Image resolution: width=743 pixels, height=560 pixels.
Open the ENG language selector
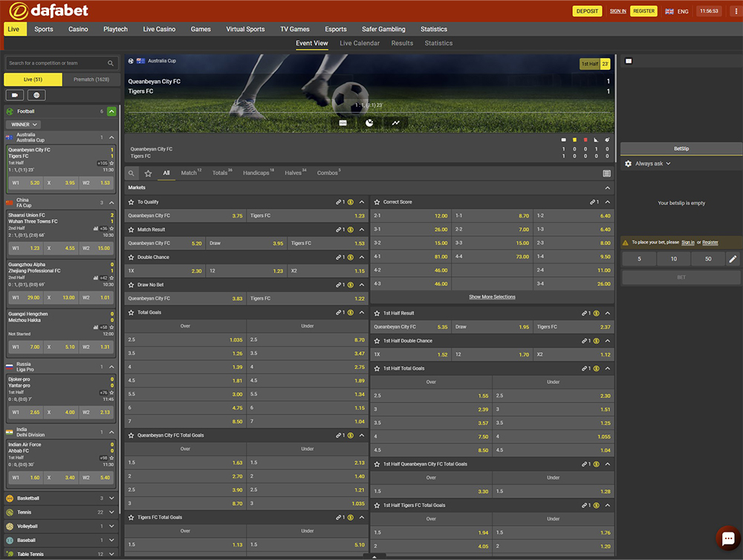tap(677, 11)
